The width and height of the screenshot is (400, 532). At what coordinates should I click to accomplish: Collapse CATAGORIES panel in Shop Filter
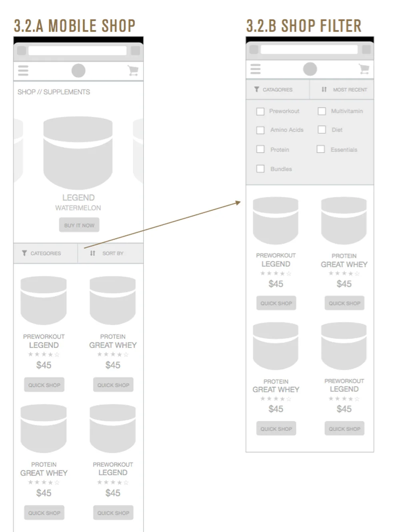click(278, 90)
